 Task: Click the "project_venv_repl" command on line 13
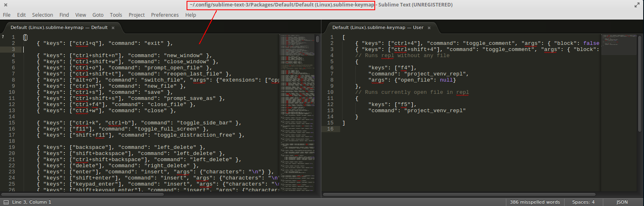pyautogui.click(x=435, y=111)
